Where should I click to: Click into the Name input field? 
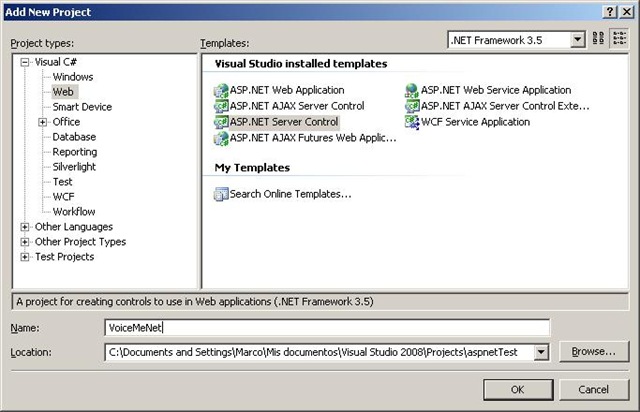tap(327, 327)
